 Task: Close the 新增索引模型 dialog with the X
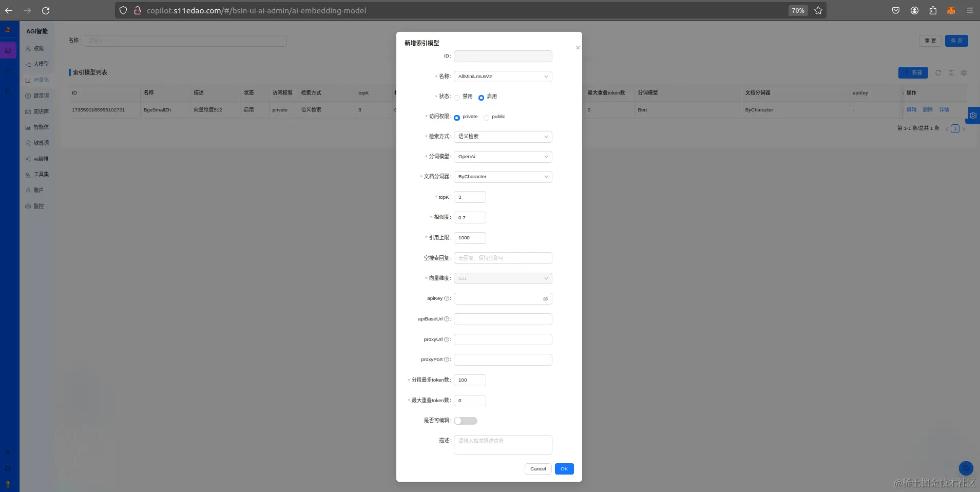pyautogui.click(x=578, y=48)
